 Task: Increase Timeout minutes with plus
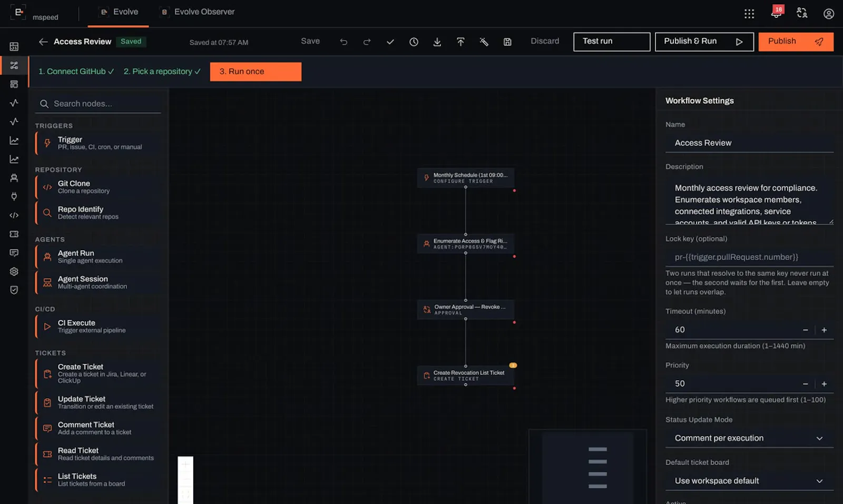(824, 330)
